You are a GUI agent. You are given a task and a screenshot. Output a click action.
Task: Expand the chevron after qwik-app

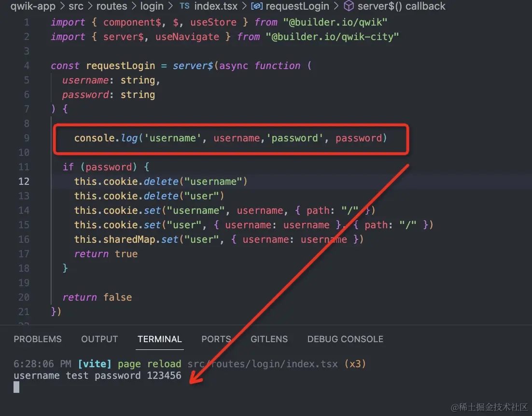(62, 6)
